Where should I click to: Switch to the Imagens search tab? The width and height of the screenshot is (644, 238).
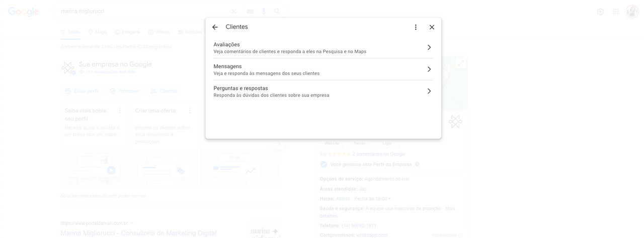coord(127,32)
